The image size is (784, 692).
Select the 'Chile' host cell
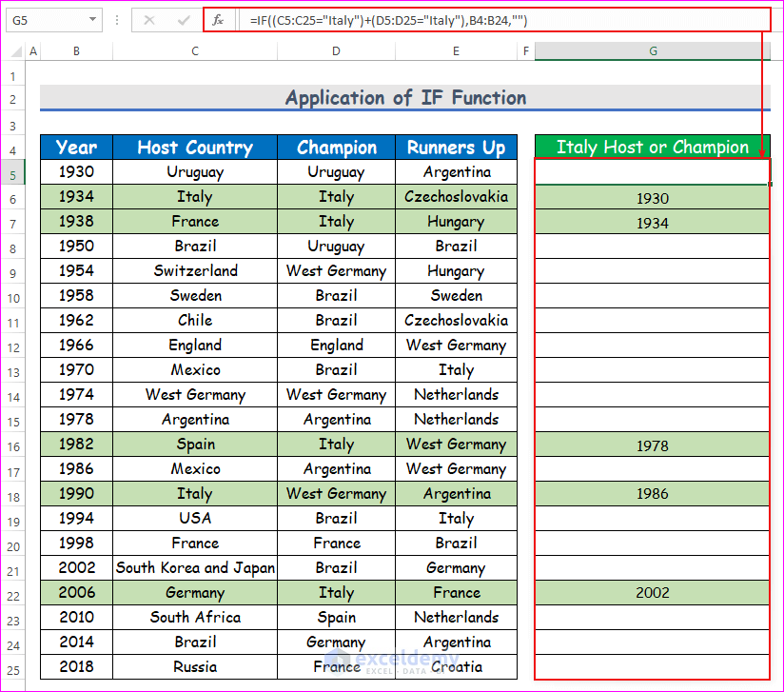point(195,320)
